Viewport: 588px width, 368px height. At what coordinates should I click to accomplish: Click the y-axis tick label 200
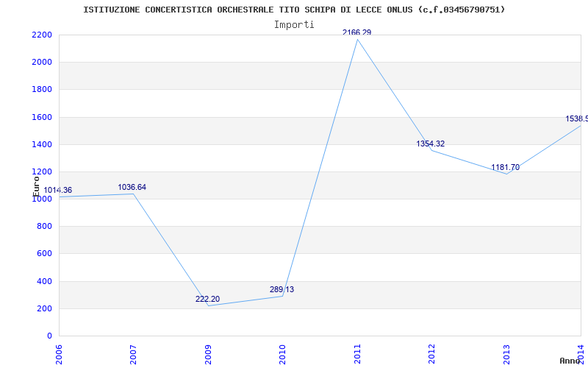click(x=44, y=308)
